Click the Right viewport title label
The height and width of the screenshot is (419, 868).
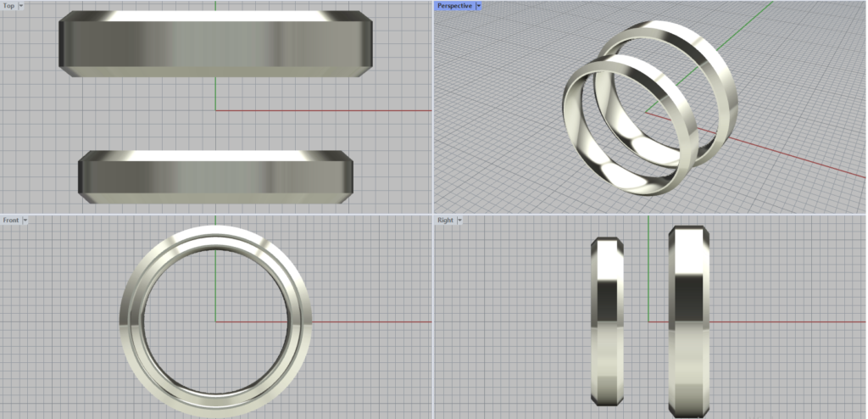point(445,221)
